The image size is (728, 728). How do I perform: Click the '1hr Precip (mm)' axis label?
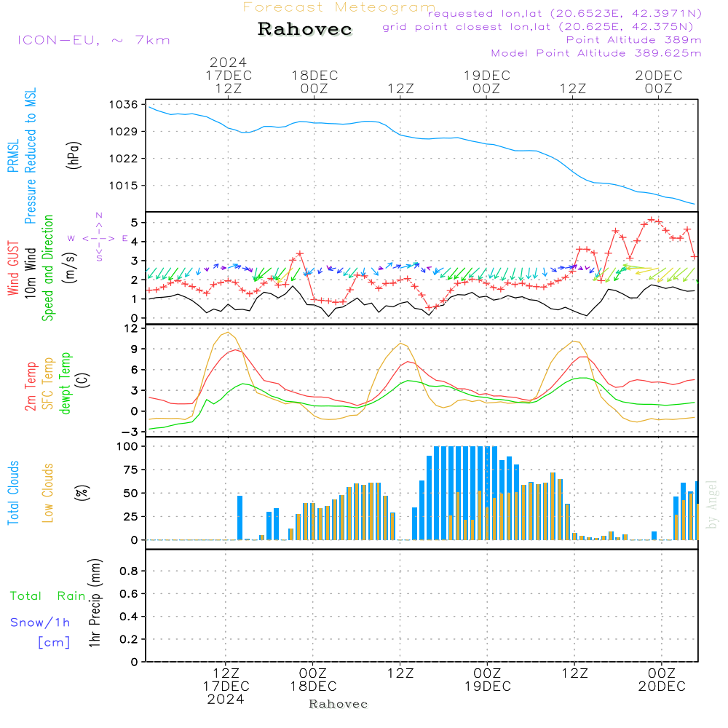click(95, 603)
